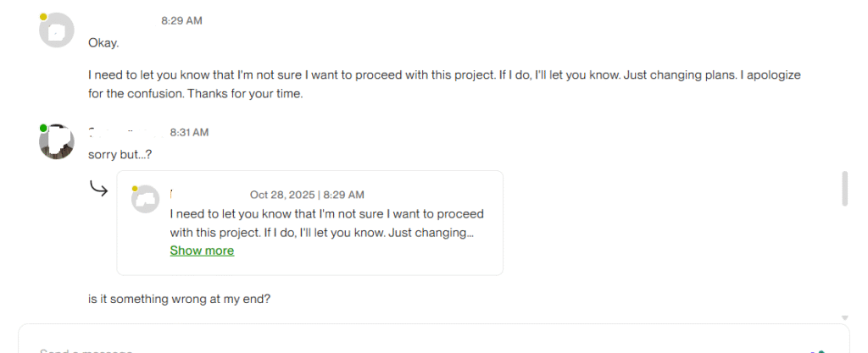Click the green online status dot
The height and width of the screenshot is (353, 868).
point(43,128)
